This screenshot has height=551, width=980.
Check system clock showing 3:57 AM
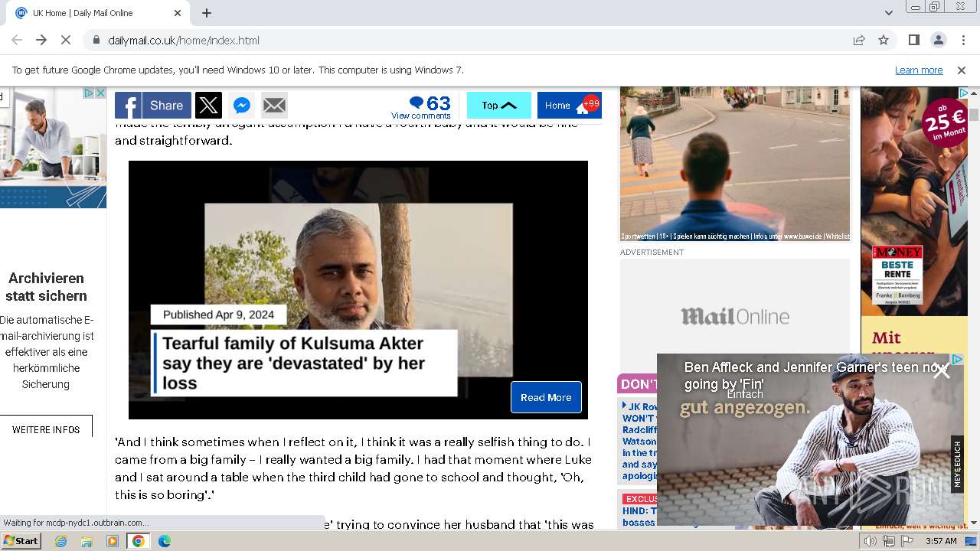coord(941,541)
